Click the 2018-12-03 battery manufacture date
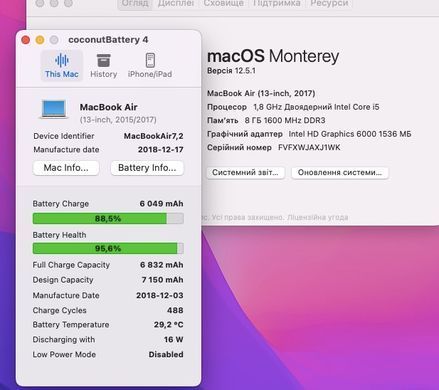 coord(160,295)
